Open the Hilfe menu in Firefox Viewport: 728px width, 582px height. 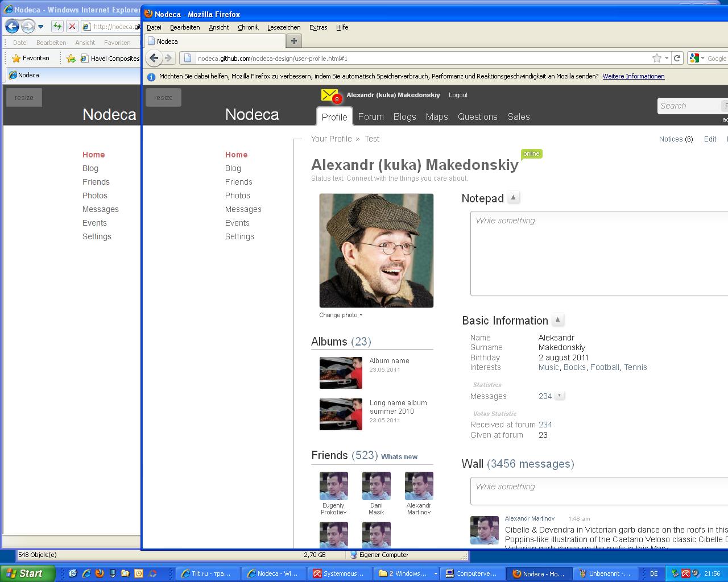click(x=342, y=27)
